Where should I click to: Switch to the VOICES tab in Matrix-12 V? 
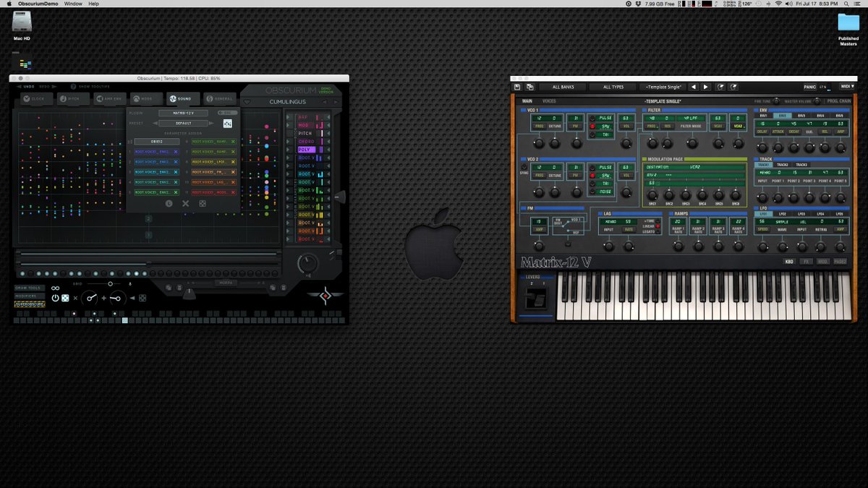click(548, 100)
